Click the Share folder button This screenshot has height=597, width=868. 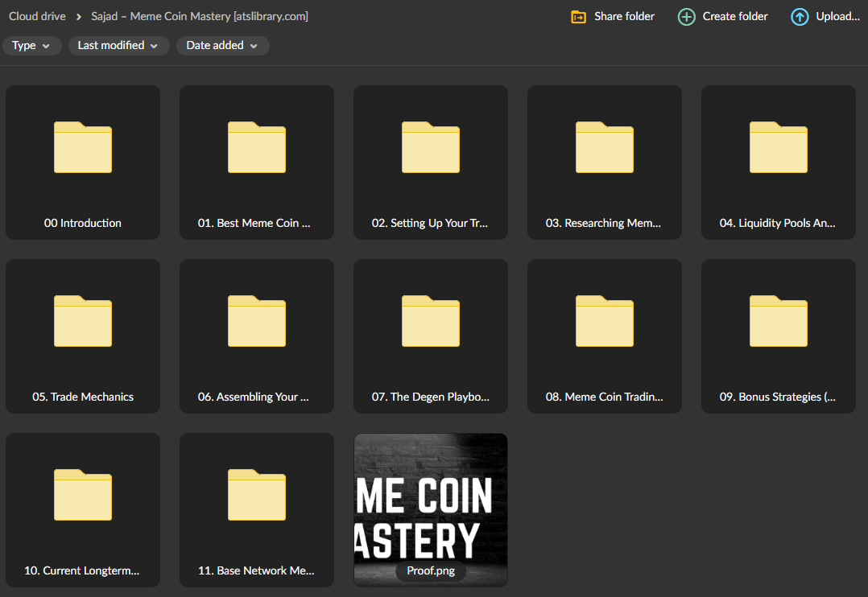(x=612, y=16)
